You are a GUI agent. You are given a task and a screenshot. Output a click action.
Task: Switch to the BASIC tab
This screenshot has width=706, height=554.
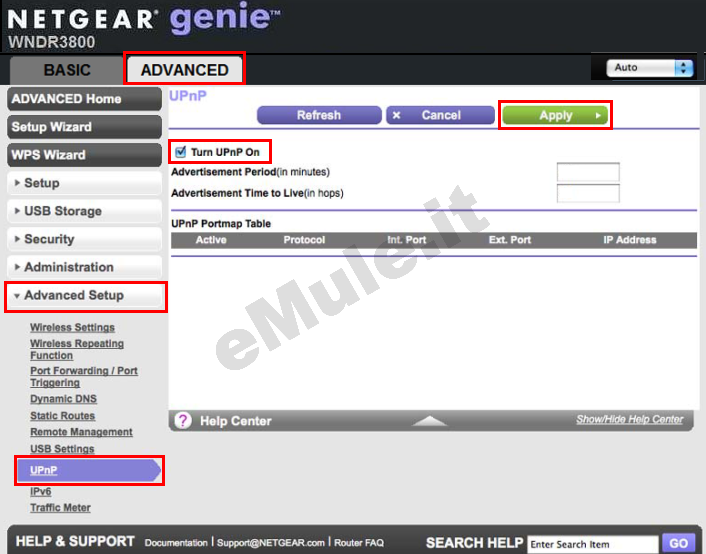[x=67, y=70]
